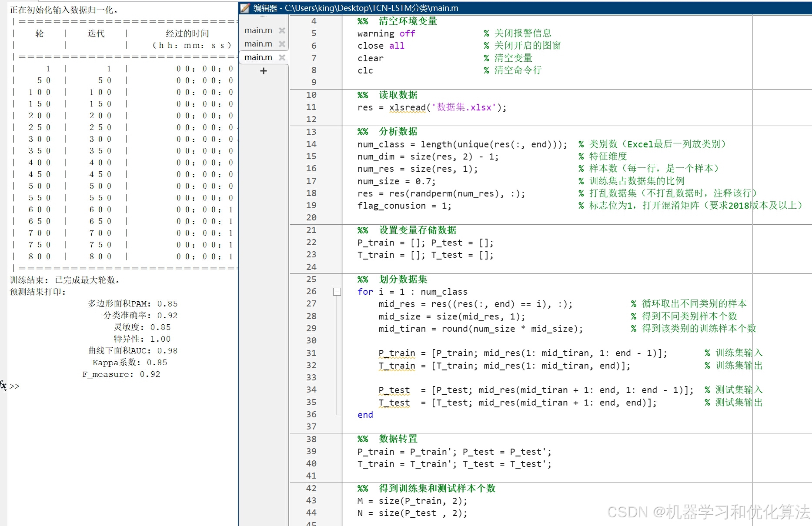Click the '正在初始化输入数据归一化。' message line
The image size is (812, 526).
(64, 10)
